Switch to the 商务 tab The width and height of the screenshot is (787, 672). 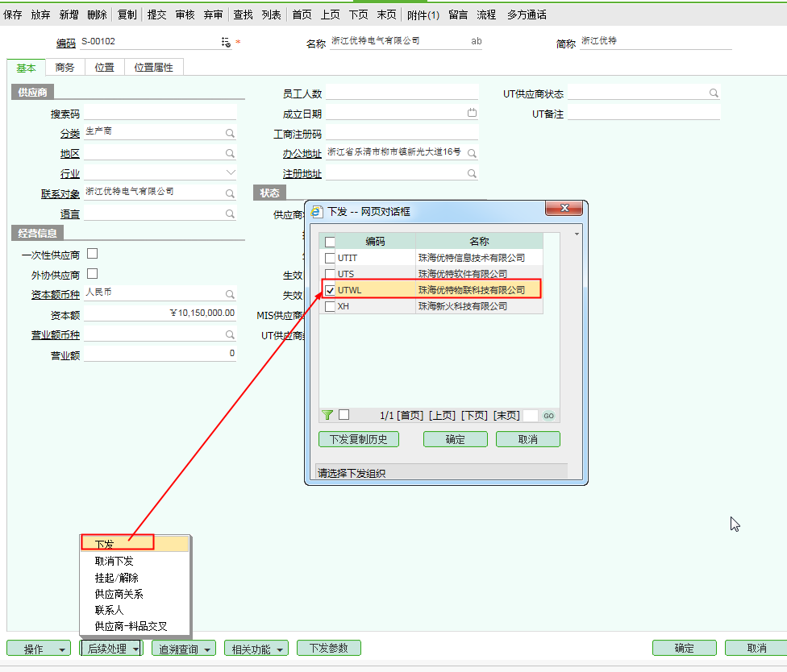[x=65, y=68]
